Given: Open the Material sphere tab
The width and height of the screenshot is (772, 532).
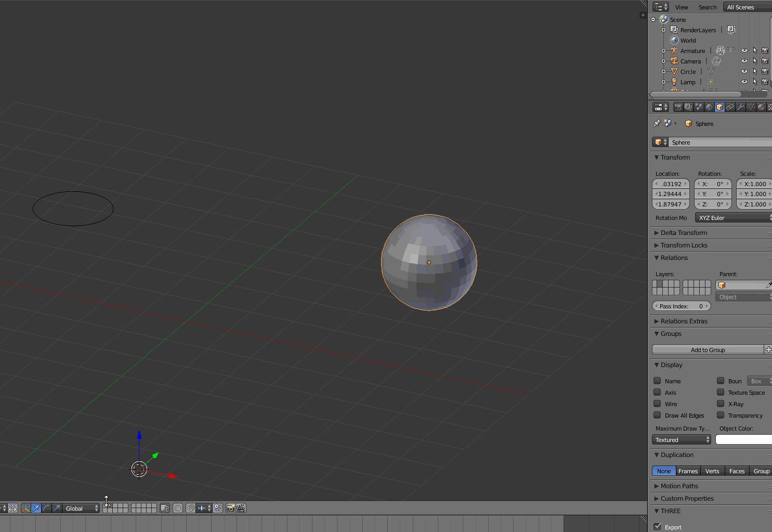Looking at the screenshot, I should click(761, 107).
